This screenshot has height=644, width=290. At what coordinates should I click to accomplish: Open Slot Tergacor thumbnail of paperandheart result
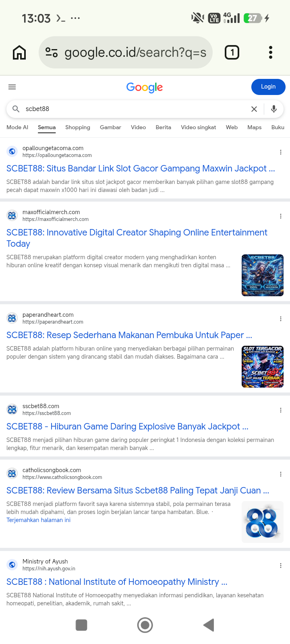pyautogui.click(x=263, y=367)
